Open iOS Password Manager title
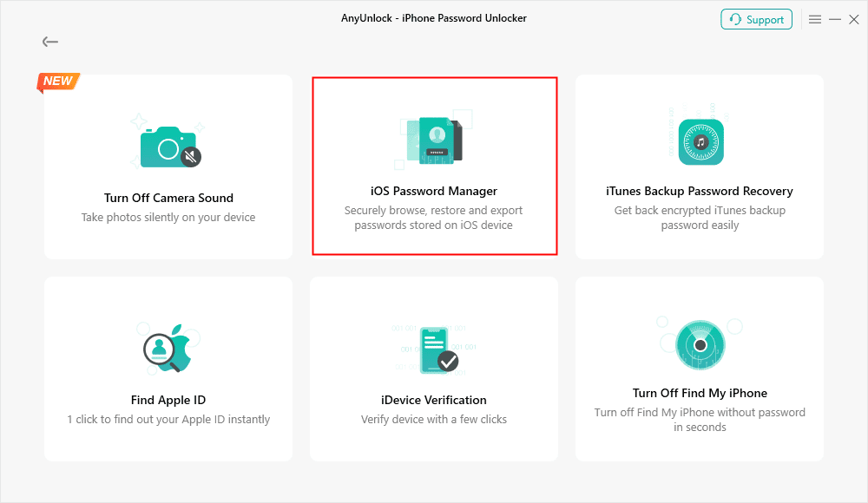The width and height of the screenshot is (868, 503). (434, 191)
